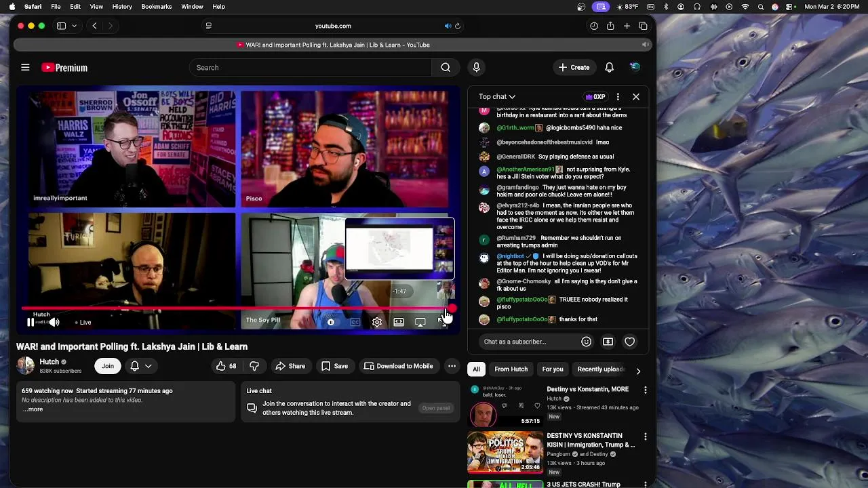The height and width of the screenshot is (488, 868).
Task: Select the From Hutch filter chip
Action: point(511,369)
